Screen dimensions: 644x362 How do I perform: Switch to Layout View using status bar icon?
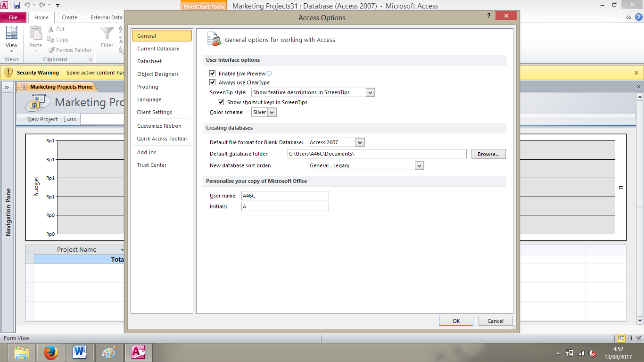coord(630,338)
